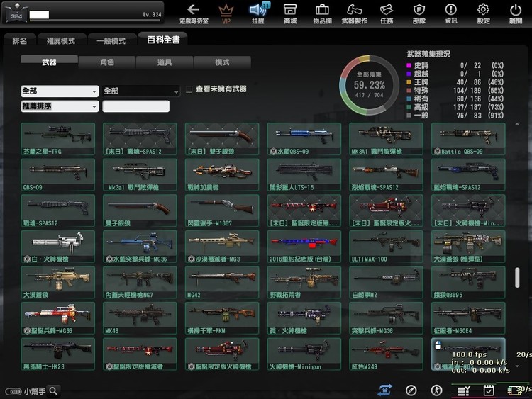This screenshot has height=399, width=532.
Task: Open the 資訊 info icon
Action: (x=451, y=13)
